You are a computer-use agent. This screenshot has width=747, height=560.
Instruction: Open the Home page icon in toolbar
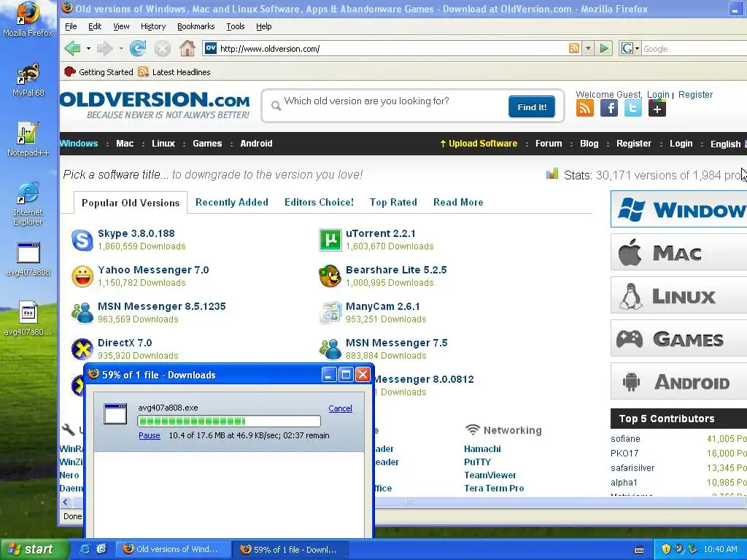coord(187,48)
